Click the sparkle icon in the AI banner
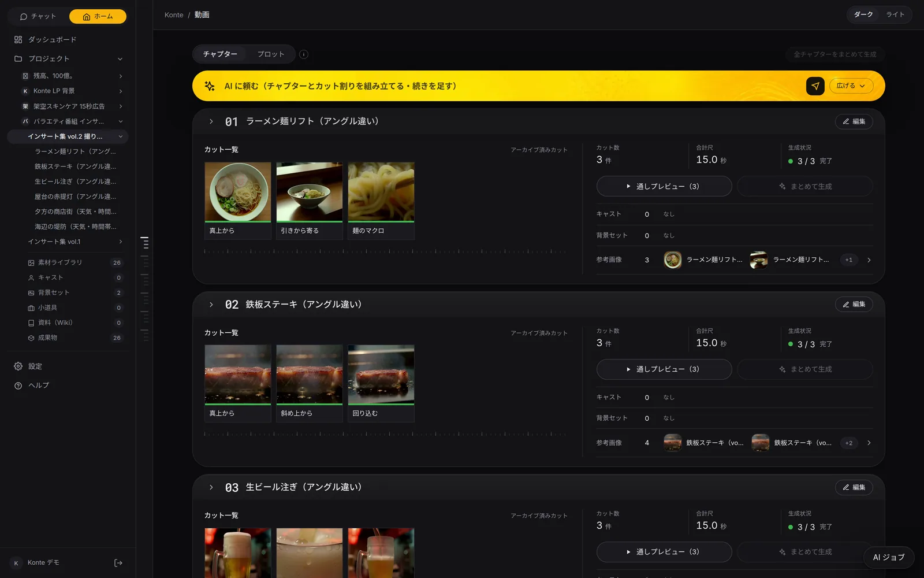This screenshot has width=924, height=578. tap(210, 86)
